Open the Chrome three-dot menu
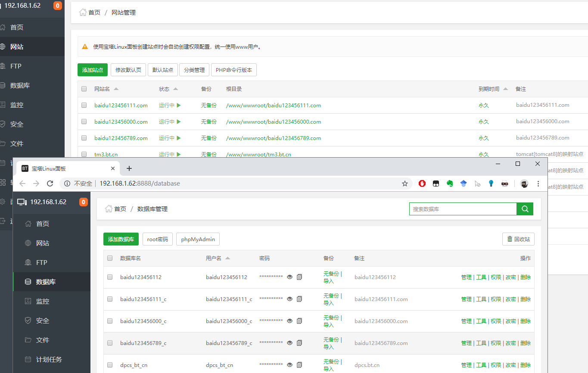 click(538, 183)
